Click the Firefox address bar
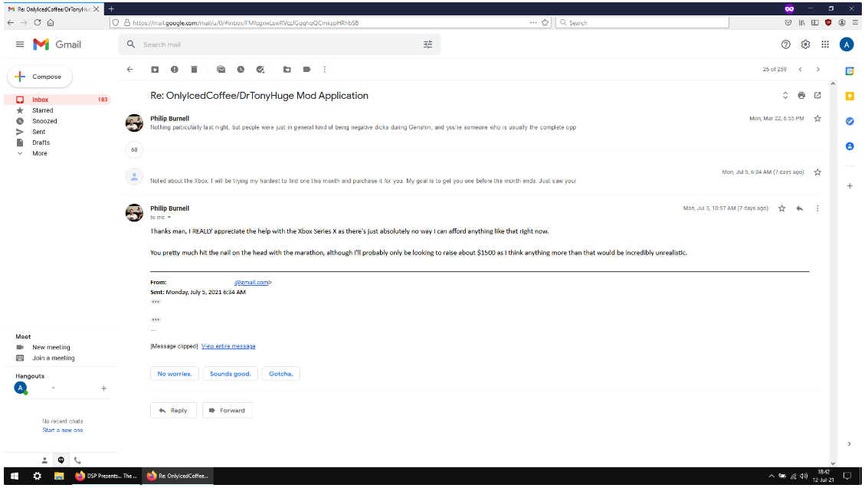 point(329,23)
